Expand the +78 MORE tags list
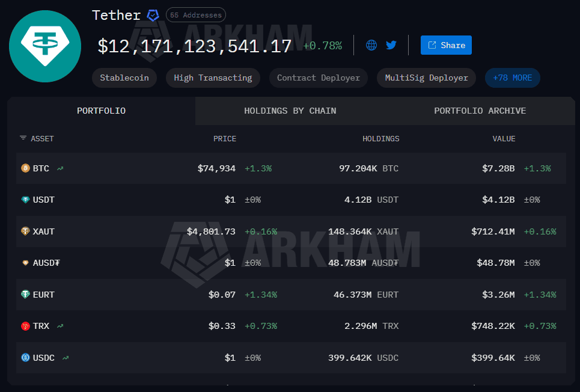 512,78
